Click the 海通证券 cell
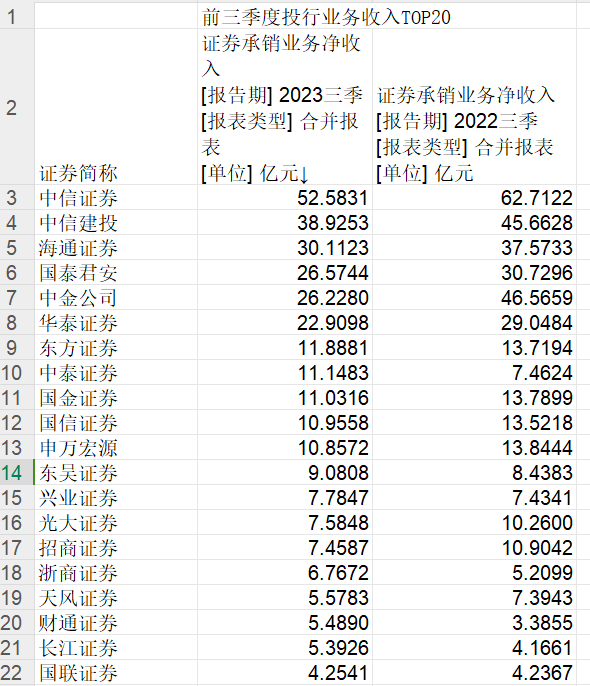Image resolution: width=590 pixels, height=686 pixels. point(116,248)
